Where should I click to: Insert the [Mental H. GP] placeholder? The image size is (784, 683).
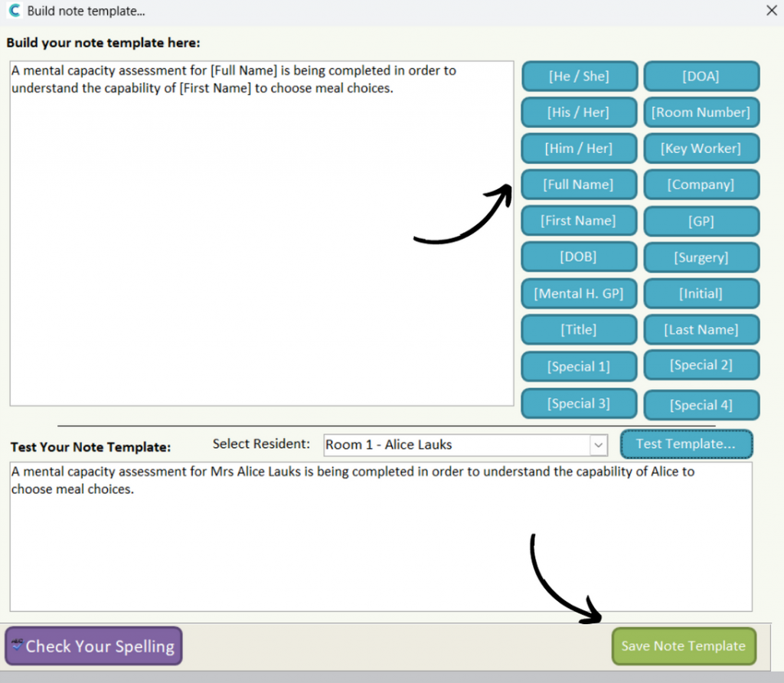point(579,293)
